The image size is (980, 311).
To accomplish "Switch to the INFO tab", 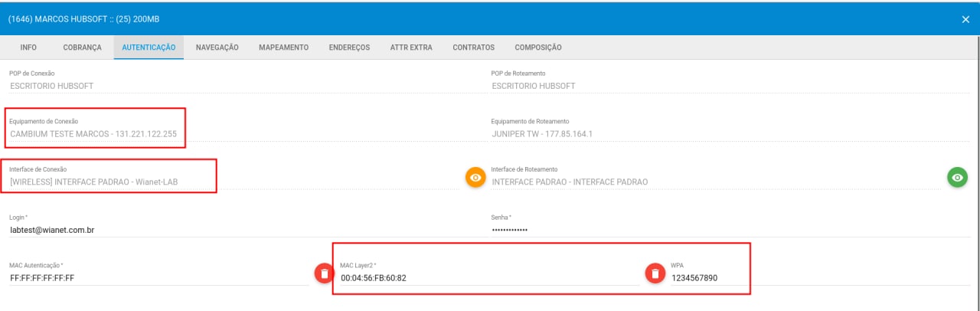I will click(28, 47).
